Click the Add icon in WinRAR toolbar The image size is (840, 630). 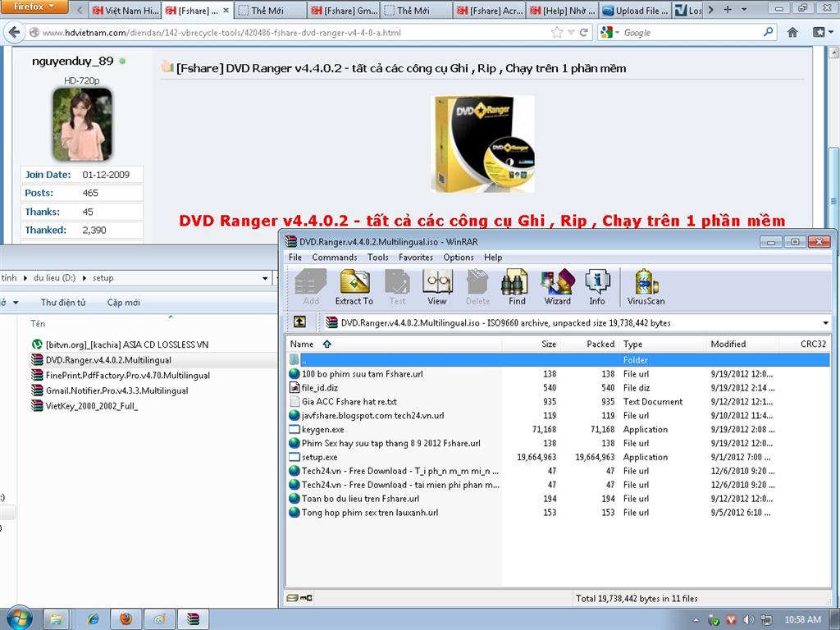point(311,287)
